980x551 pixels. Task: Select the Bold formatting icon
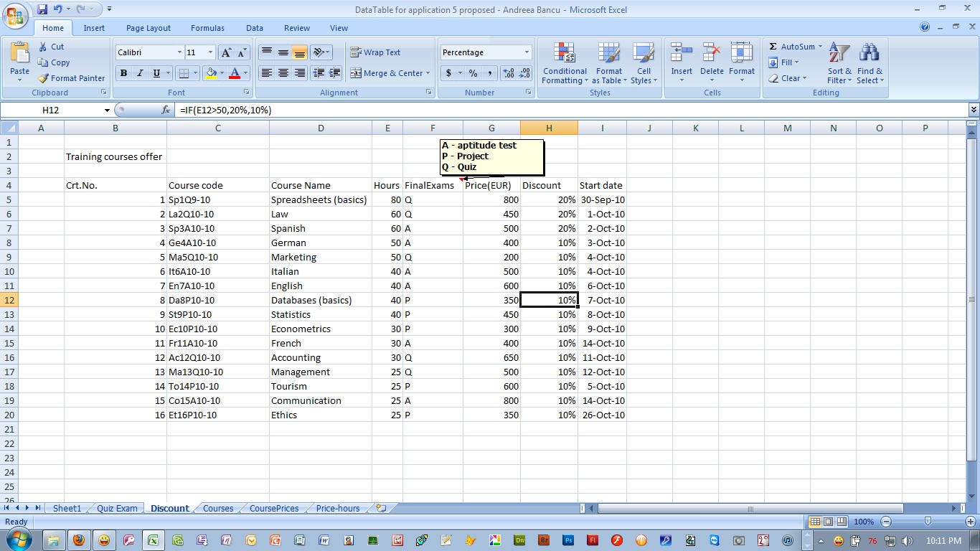click(122, 73)
